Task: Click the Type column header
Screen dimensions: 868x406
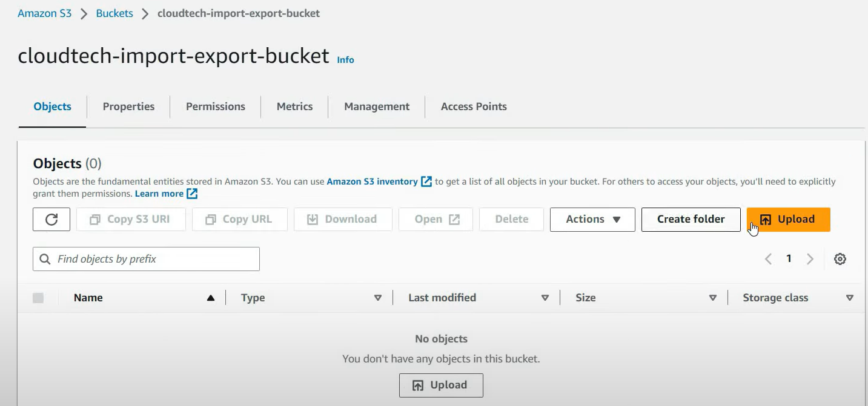Action: (x=253, y=298)
